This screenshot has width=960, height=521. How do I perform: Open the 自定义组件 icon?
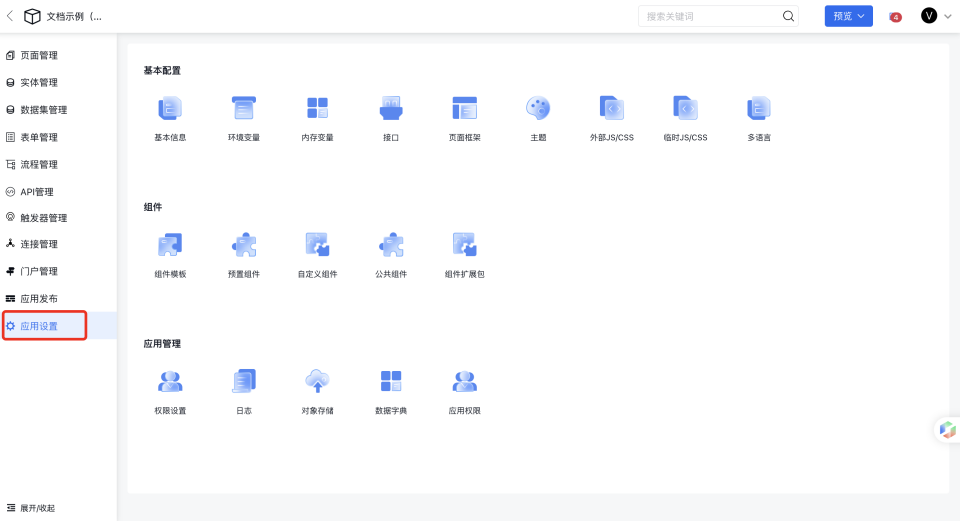point(317,245)
